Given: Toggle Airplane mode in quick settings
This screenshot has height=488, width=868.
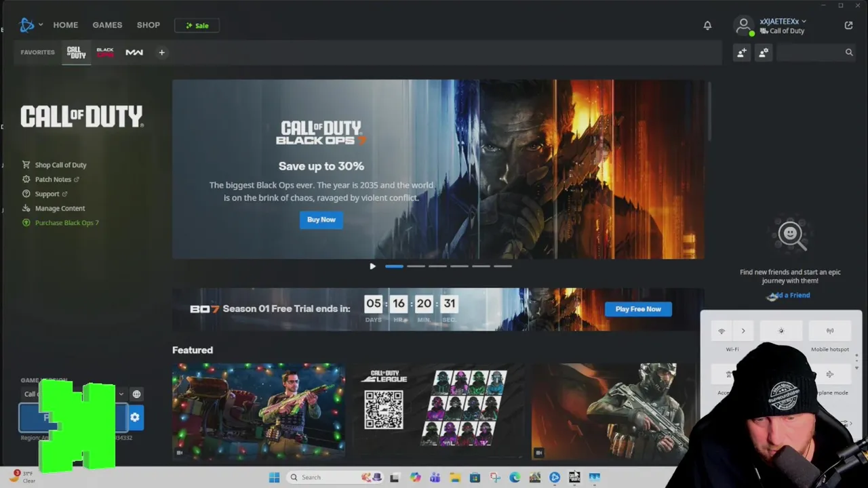Looking at the screenshot, I should [x=830, y=374].
